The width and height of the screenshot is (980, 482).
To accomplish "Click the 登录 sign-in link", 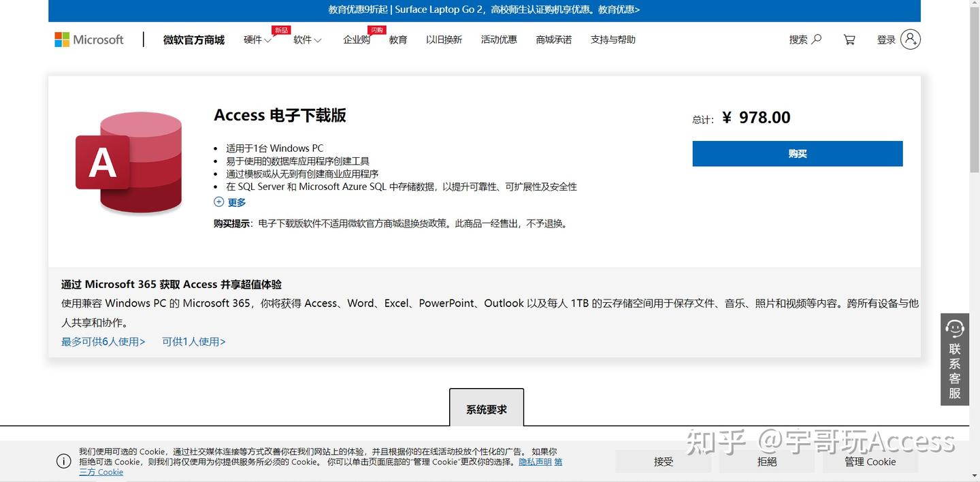I will pos(886,39).
